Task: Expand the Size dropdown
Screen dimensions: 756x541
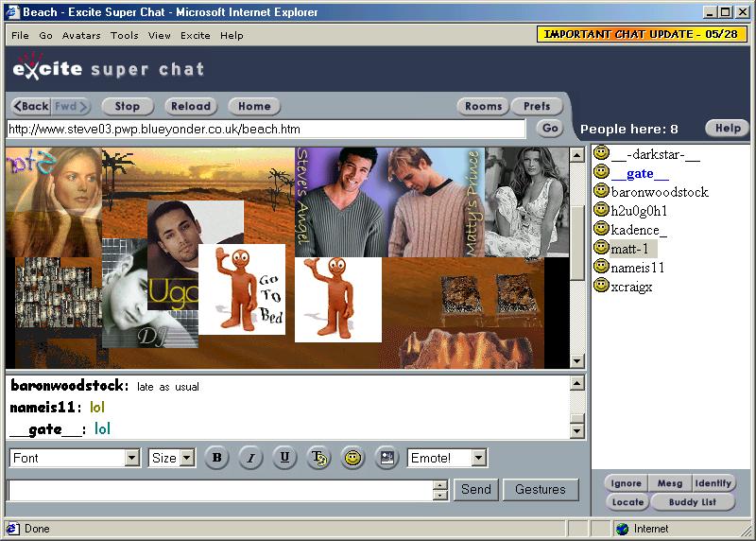Action: 186,458
